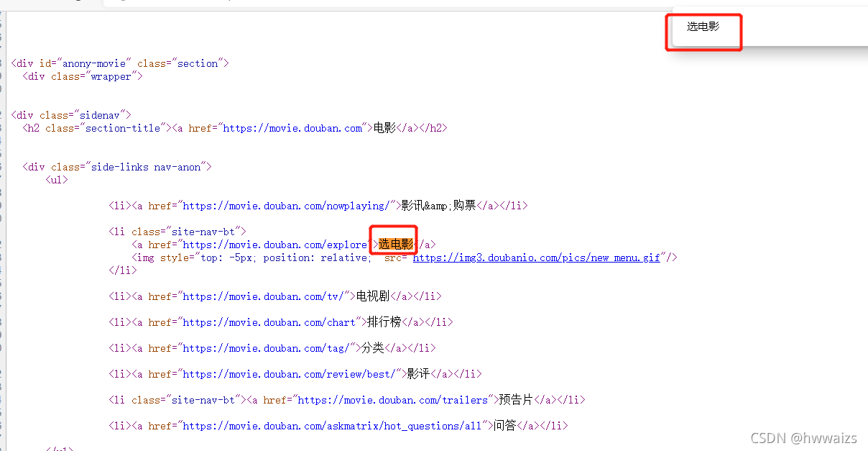Open the movie.douban.com/explore link

(x=274, y=245)
